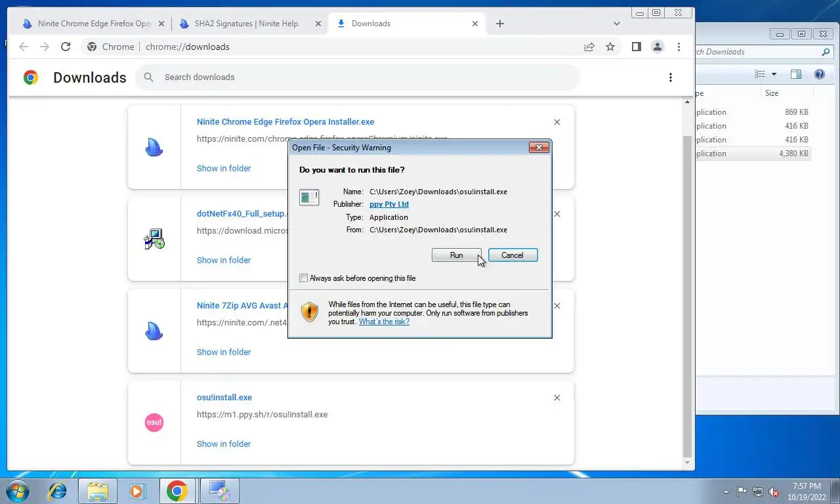Click the application file icon in dialog
Viewport: 840px width, 504px height.
(309, 197)
